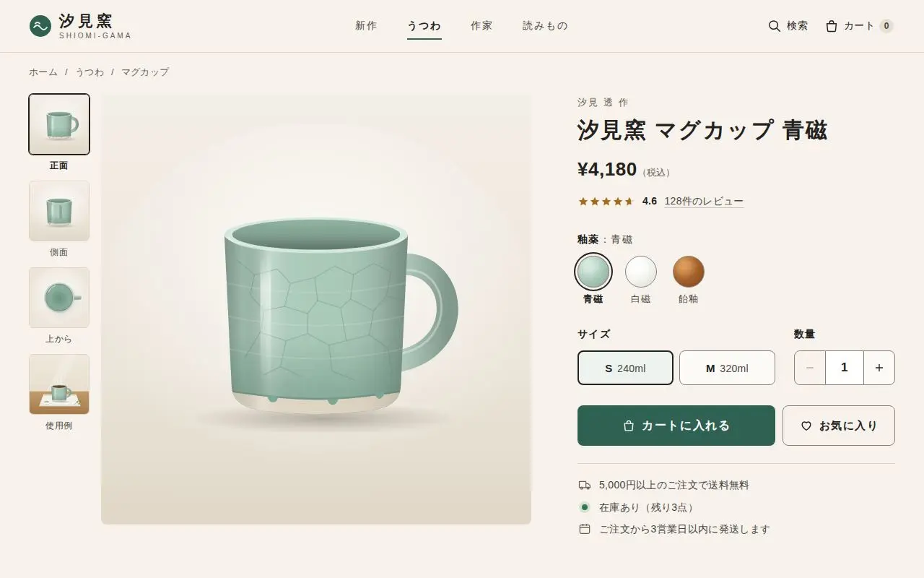Select the 青磁 celadon glaze swatch

point(593,272)
